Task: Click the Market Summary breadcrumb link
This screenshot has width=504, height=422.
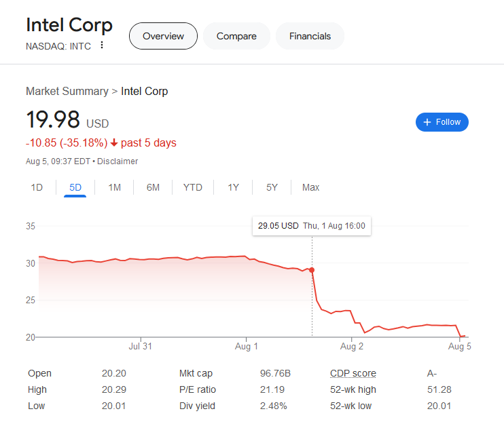Action: [x=67, y=91]
